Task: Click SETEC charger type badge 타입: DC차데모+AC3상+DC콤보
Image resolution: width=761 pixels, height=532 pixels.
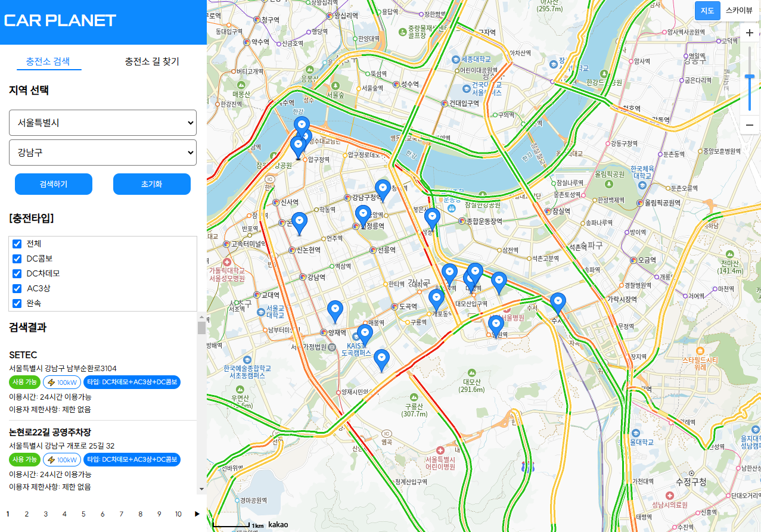Action: pyautogui.click(x=132, y=382)
